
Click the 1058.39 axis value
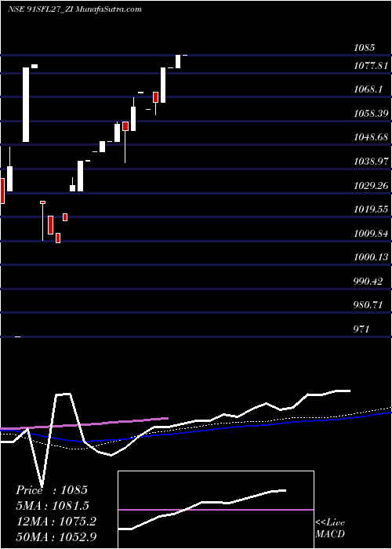click(371, 113)
